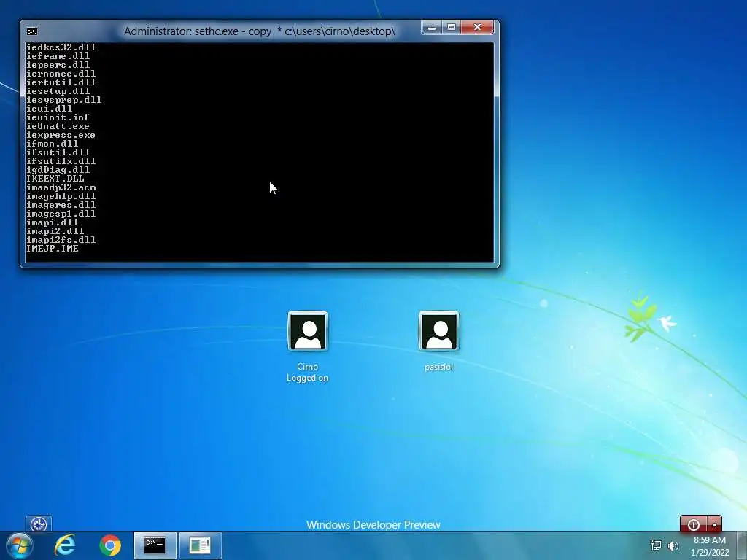Viewport: 747px width, 560px height.
Task: Open the network tray icon
Action: [656, 545]
